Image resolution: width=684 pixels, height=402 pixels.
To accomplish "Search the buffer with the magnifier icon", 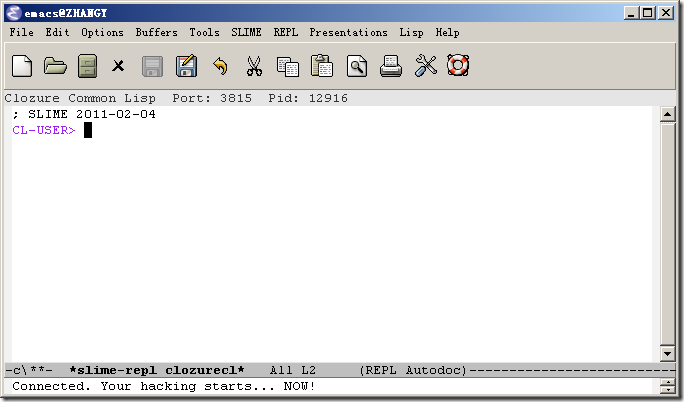I will click(x=357, y=66).
